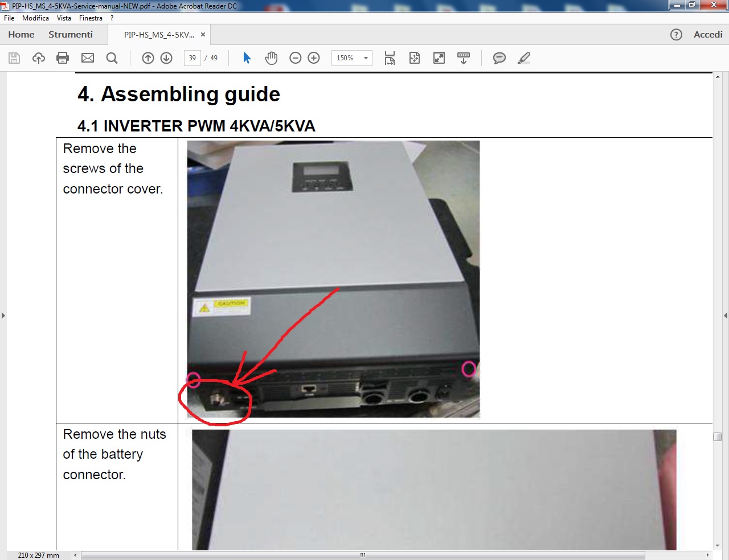This screenshot has width=729, height=560.
Task: Click the page number input field
Action: tap(193, 58)
